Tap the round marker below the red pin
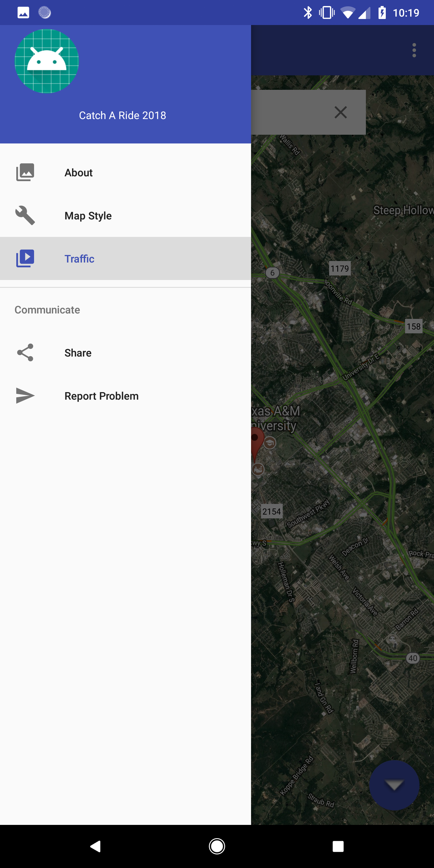 click(258, 469)
